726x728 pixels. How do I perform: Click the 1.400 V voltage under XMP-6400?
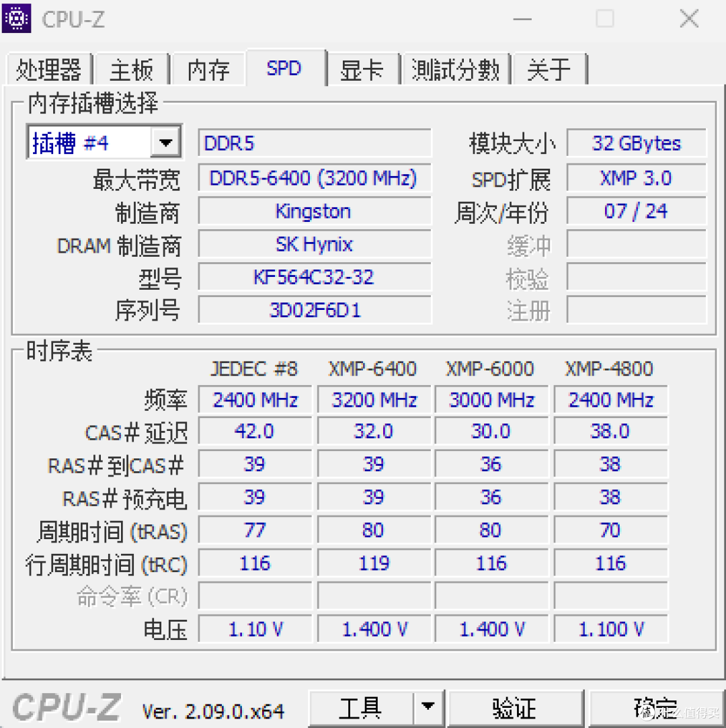point(374,629)
